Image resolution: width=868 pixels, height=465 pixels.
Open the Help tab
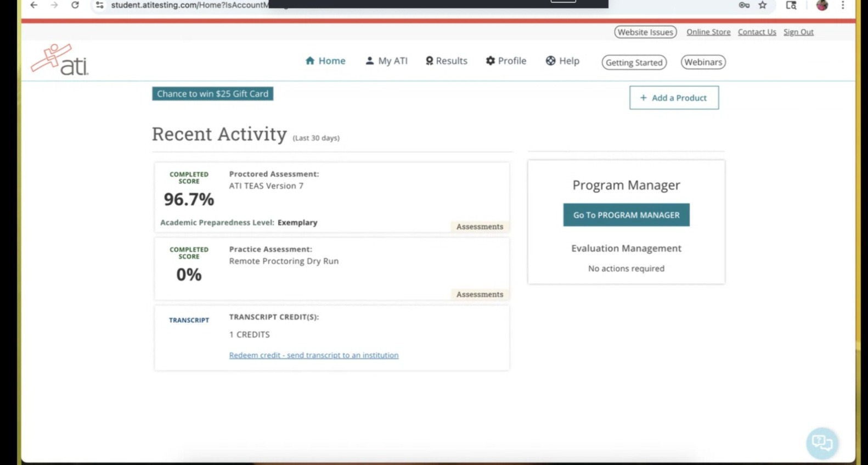(x=562, y=61)
